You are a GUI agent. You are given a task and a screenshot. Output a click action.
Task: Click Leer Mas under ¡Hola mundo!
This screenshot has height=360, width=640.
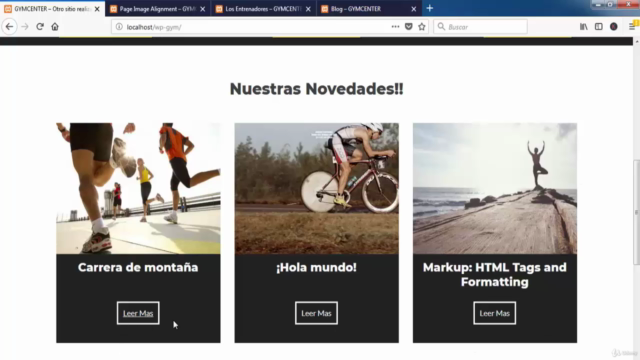(x=316, y=313)
